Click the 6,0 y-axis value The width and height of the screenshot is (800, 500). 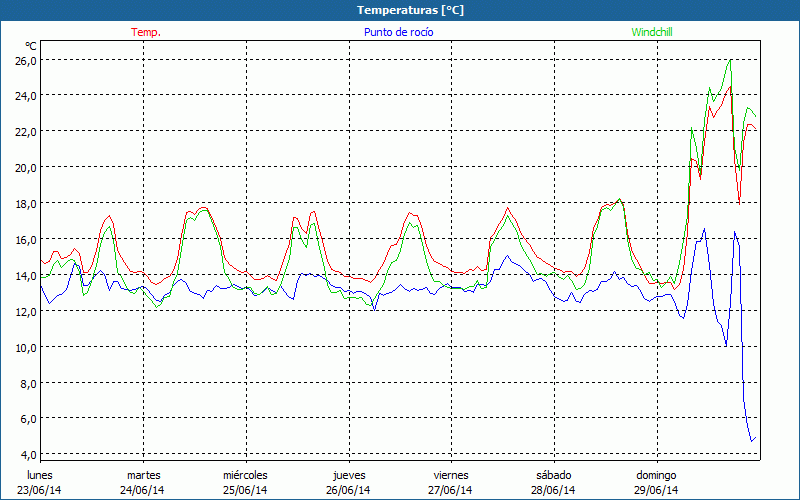click(28, 419)
